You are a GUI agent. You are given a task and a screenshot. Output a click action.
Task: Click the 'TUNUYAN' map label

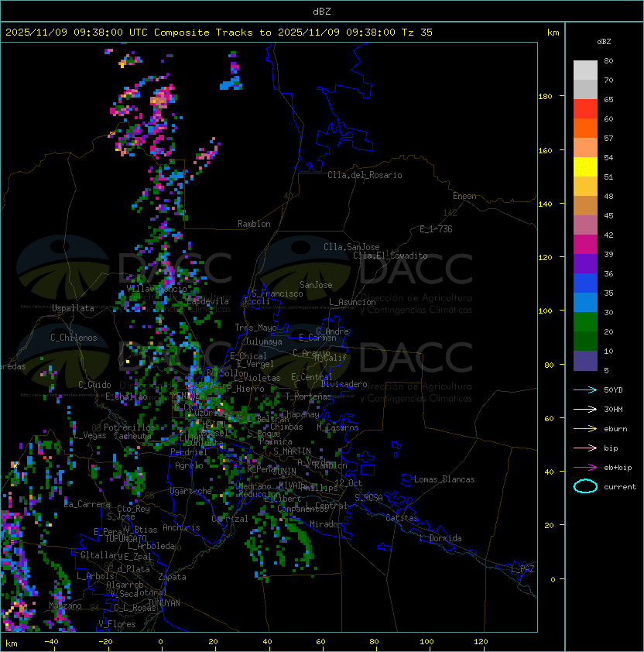click(164, 603)
